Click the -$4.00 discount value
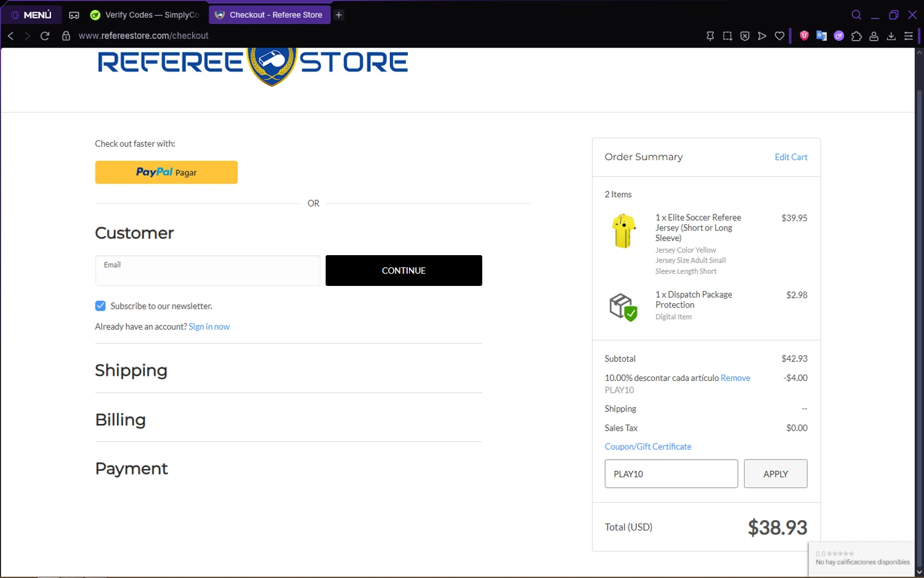The width and height of the screenshot is (924, 578). [795, 378]
